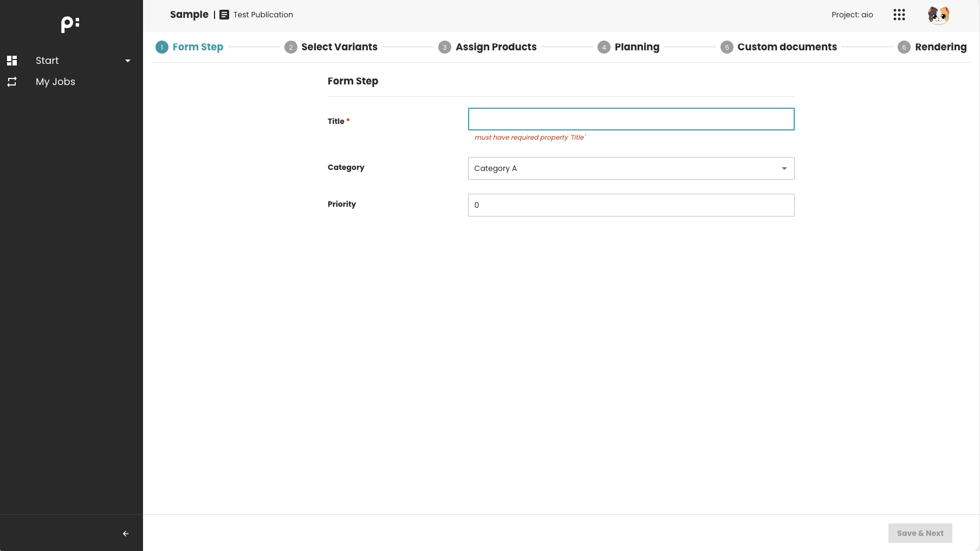Open the Category dropdown arrow
This screenshot has height=551, width=980.
click(x=784, y=168)
